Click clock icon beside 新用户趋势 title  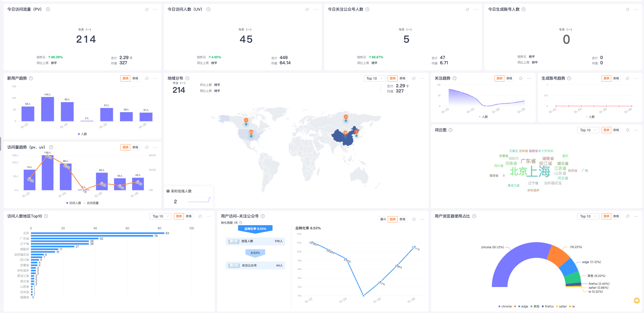[x=31, y=78]
